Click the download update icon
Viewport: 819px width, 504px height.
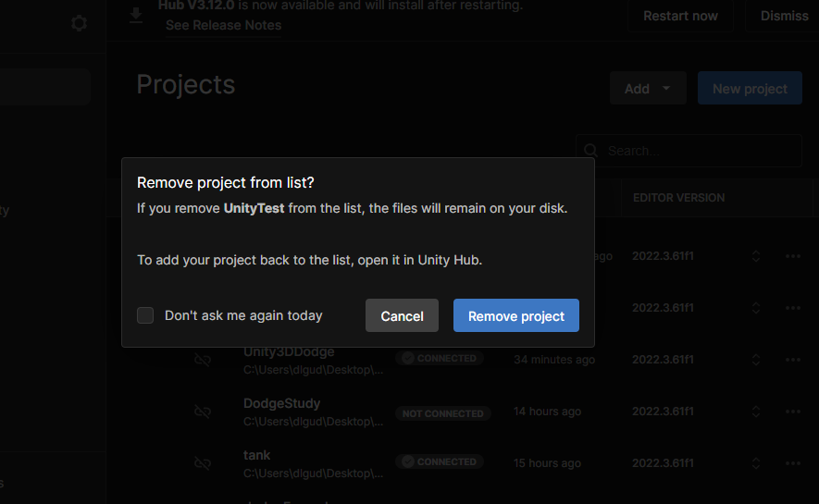point(136,16)
